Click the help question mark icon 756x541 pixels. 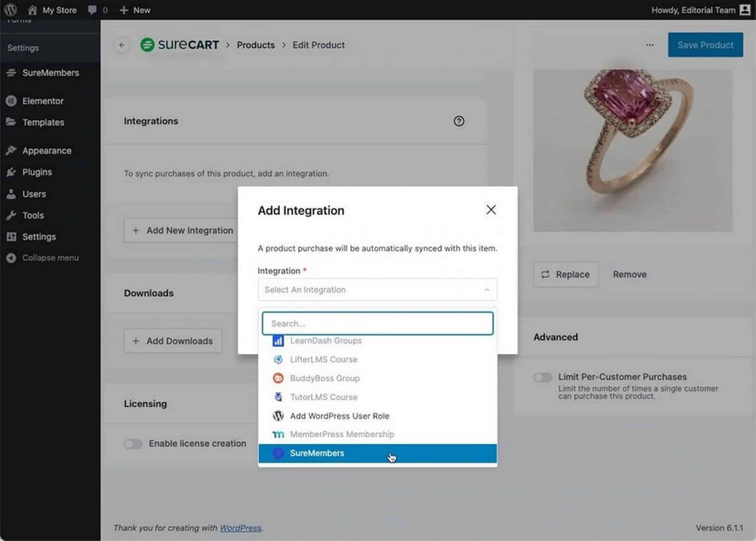click(459, 121)
